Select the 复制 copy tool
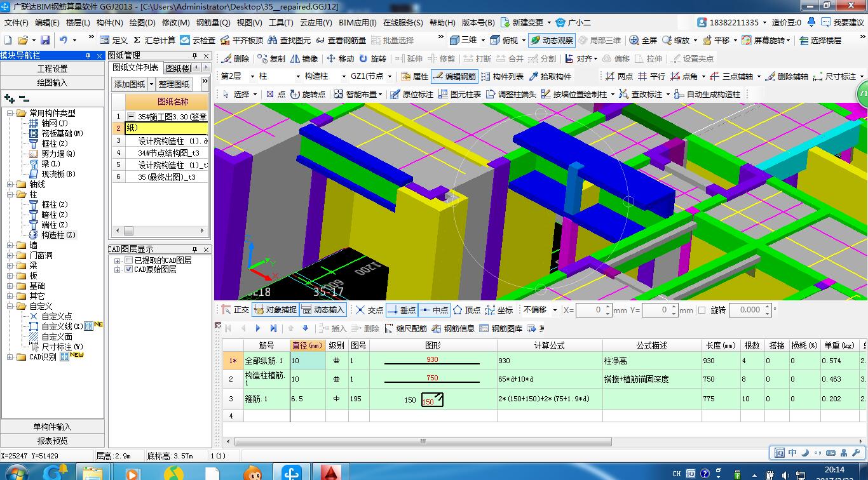 [272, 58]
